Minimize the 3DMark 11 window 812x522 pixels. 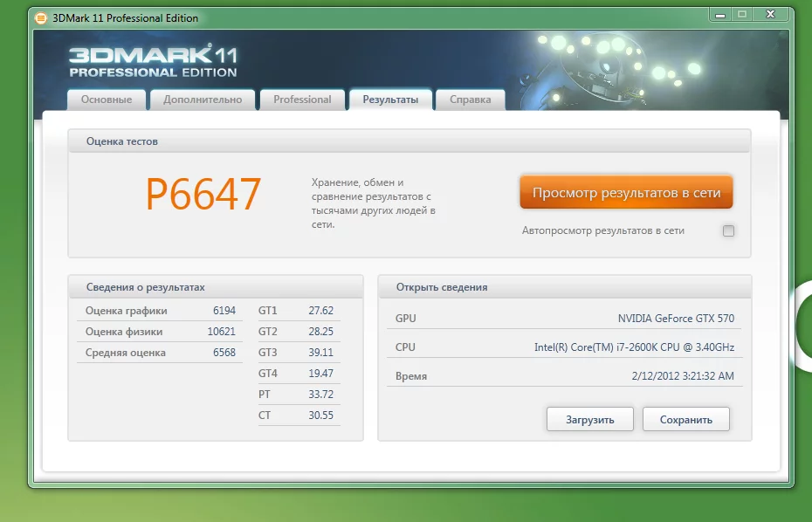click(x=721, y=15)
